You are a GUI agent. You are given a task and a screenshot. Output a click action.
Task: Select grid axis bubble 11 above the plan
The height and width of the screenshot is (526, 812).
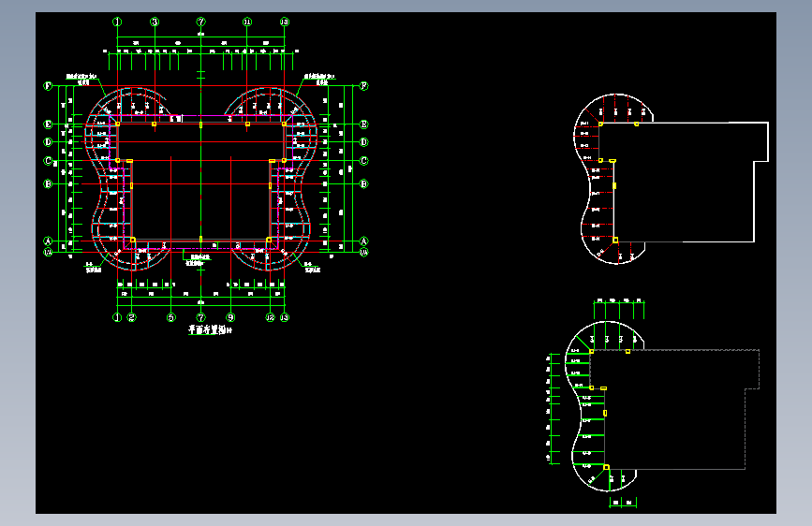pos(247,22)
